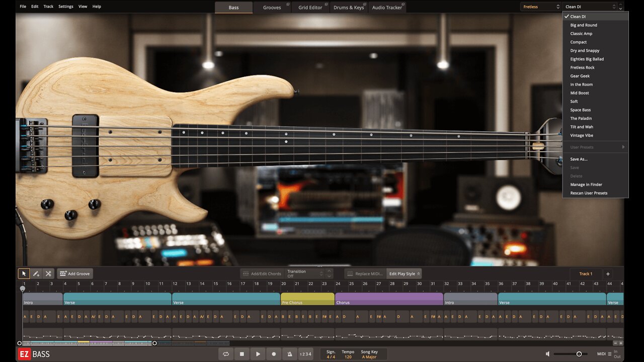Viewport: 644px width, 362px height.
Task: Toggle the 1234 count-in
Action: (305, 354)
